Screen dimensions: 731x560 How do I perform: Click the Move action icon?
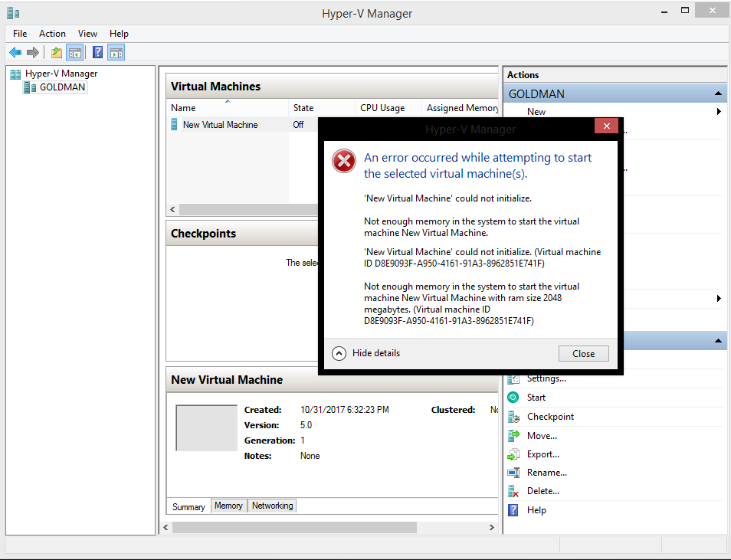click(x=513, y=435)
